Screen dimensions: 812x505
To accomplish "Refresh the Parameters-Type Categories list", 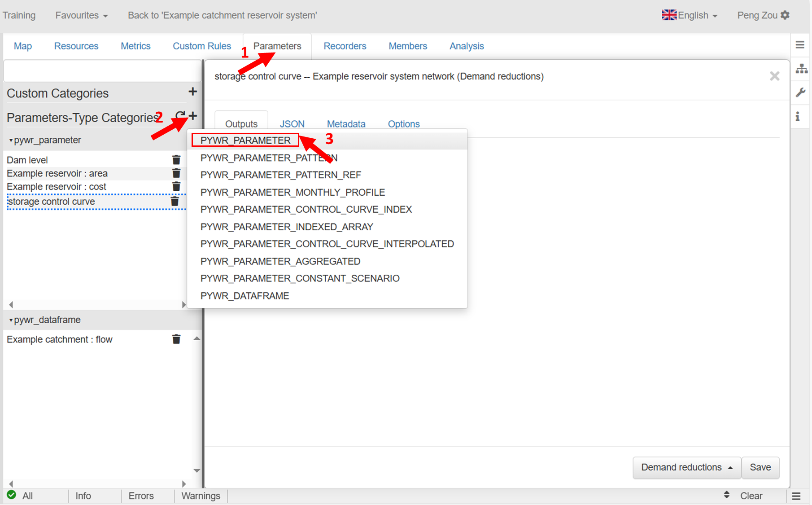I will (180, 116).
